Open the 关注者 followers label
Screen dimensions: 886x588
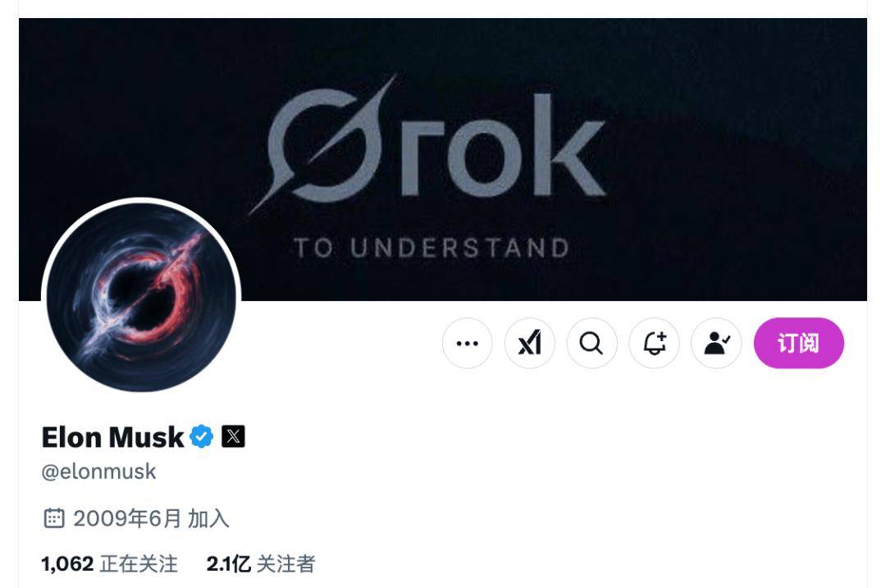pyautogui.click(x=286, y=563)
